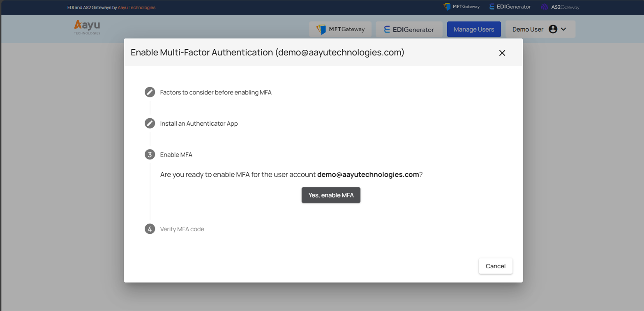Image resolution: width=644 pixels, height=311 pixels.
Task: Click EDIGenerator icon in the top dark bar
Action: tap(492, 7)
